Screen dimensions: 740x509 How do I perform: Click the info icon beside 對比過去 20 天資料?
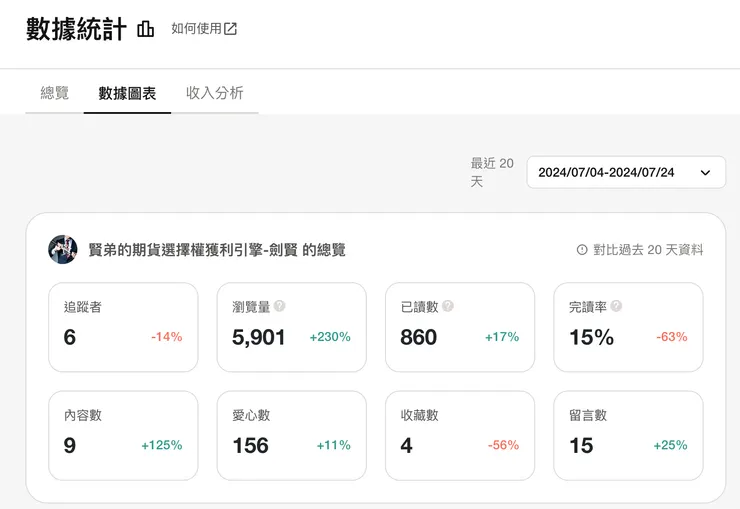click(582, 250)
